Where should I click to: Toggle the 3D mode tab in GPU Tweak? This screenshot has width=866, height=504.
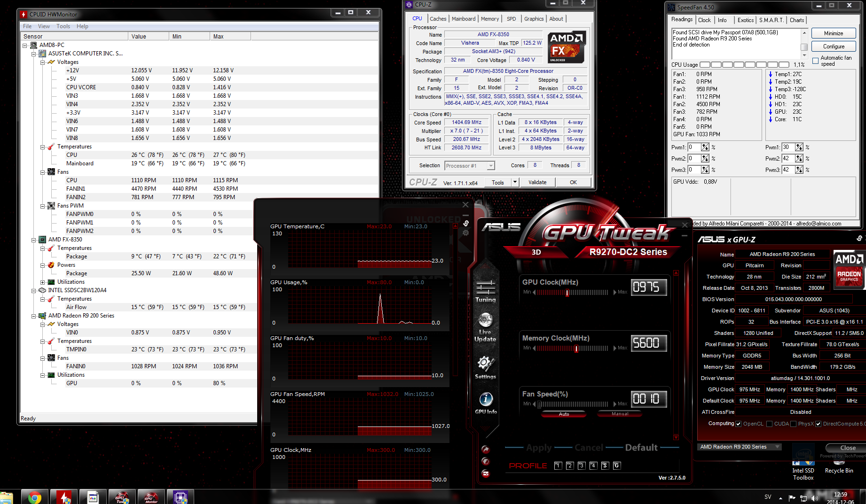coord(536,252)
